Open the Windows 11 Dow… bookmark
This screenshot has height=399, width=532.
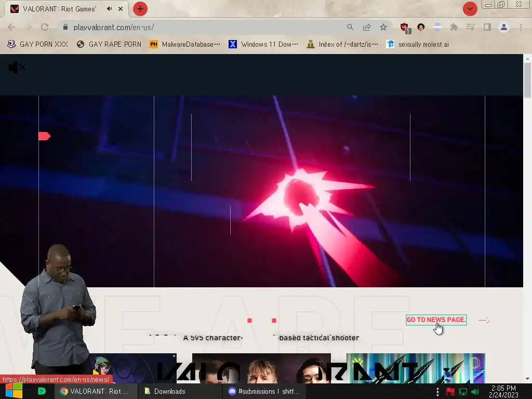263,44
